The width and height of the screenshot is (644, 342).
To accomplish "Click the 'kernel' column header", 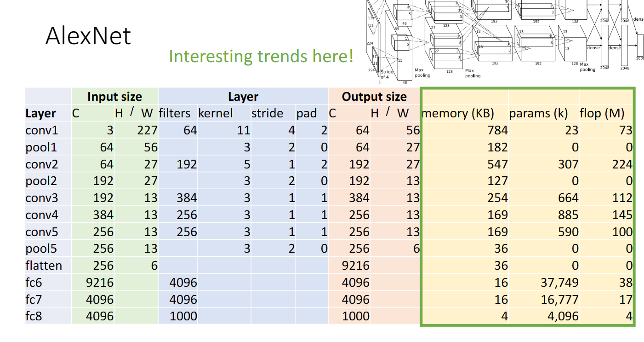I will click(x=216, y=113).
